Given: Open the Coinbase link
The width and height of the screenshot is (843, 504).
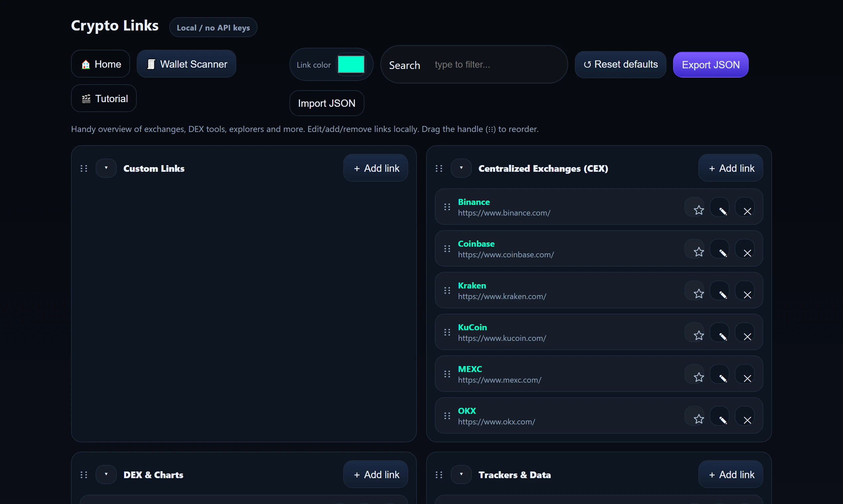Looking at the screenshot, I should (476, 244).
